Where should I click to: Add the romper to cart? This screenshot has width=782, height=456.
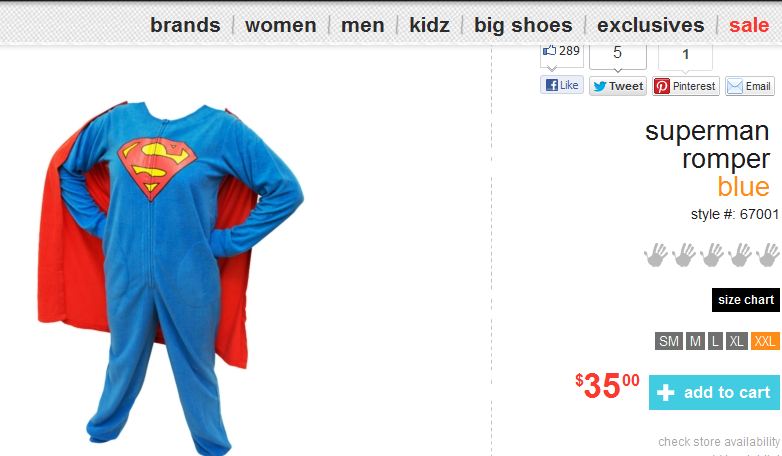[x=714, y=392]
